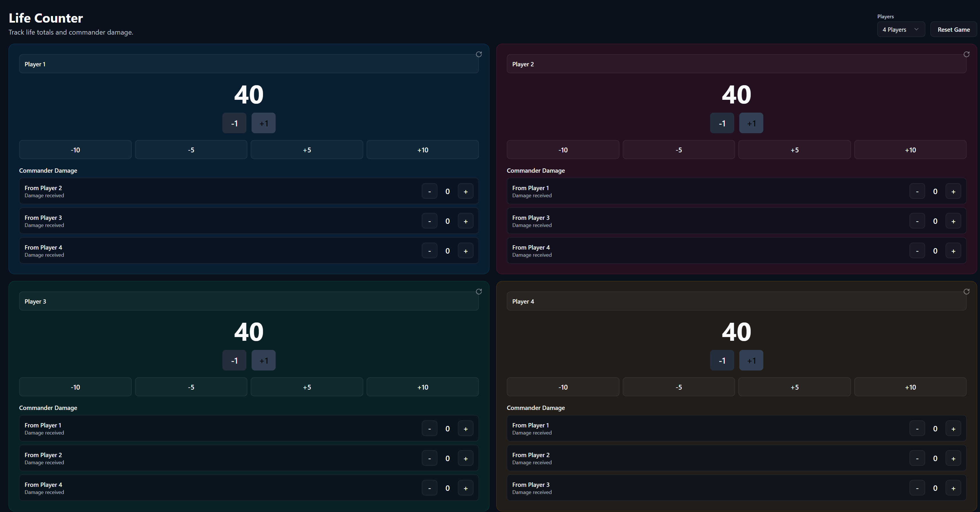Image resolution: width=980 pixels, height=512 pixels.
Task: Increase Player 4's commander damage from Player 3
Action: point(953,488)
